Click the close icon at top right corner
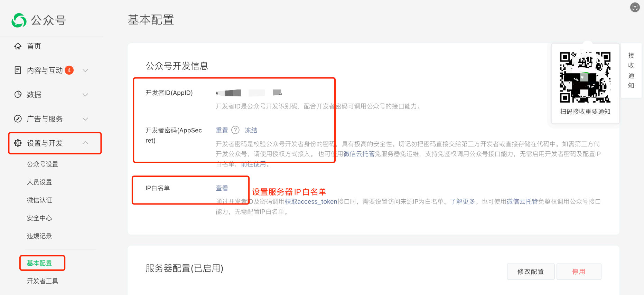 pyautogui.click(x=635, y=7)
